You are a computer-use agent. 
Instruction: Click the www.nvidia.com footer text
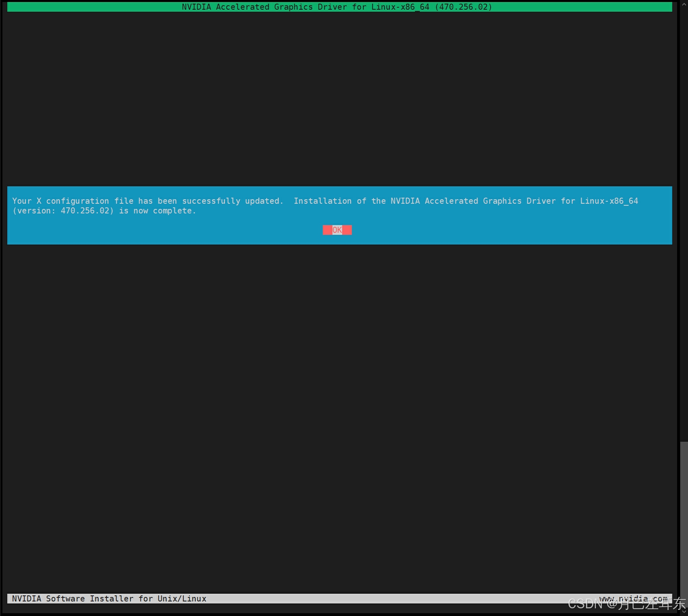633,599
